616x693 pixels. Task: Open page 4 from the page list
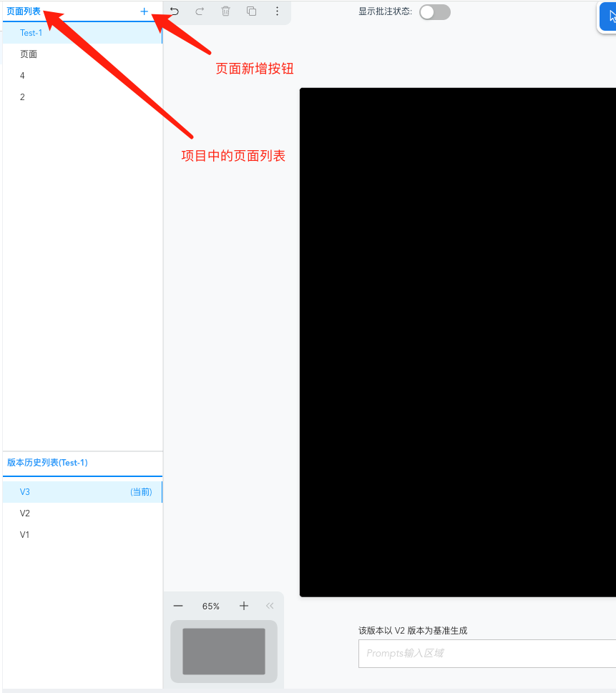tap(22, 75)
